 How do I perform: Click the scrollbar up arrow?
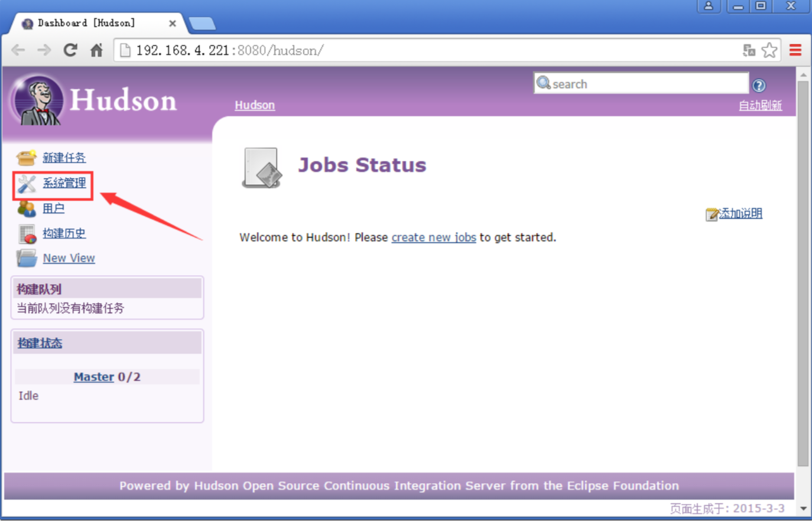[803, 75]
